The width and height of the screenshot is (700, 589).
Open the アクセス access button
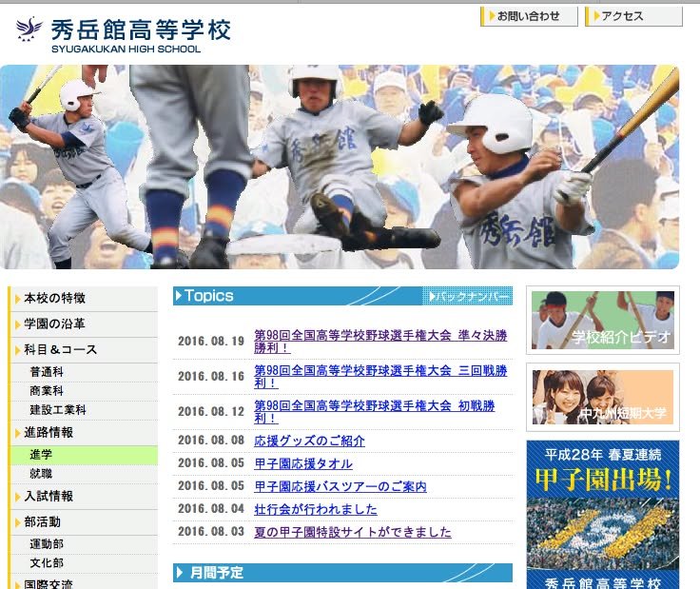[x=632, y=16]
